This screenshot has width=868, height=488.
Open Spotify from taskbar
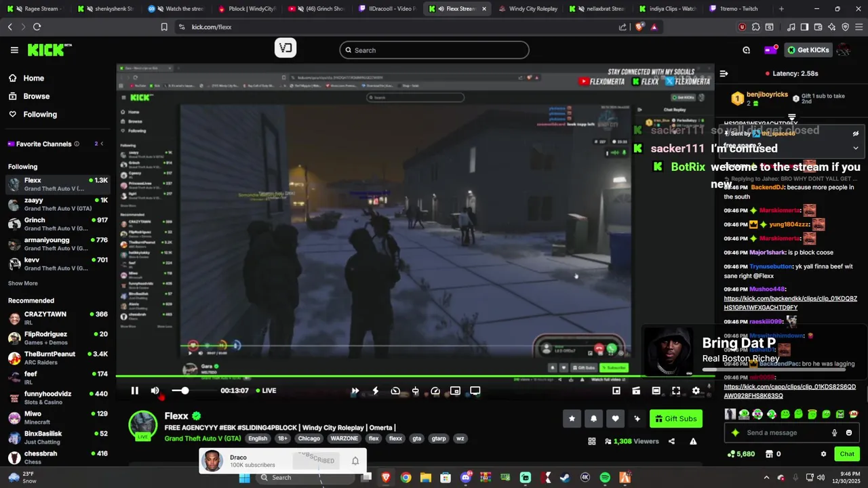(x=605, y=477)
